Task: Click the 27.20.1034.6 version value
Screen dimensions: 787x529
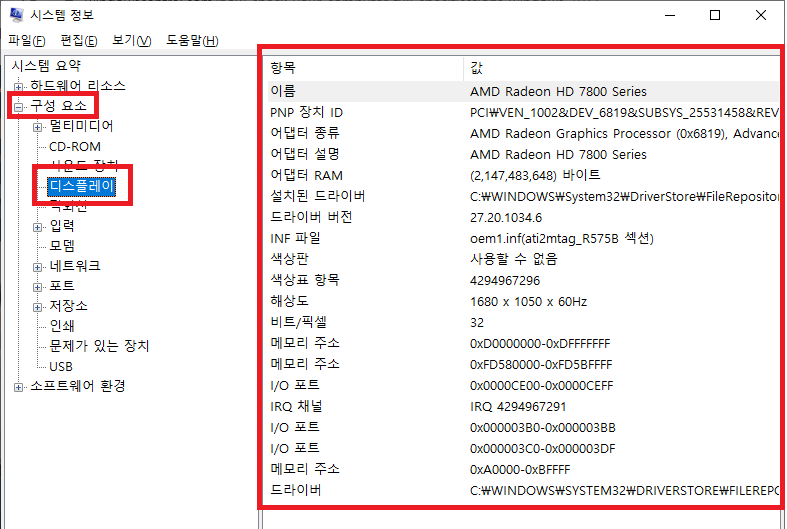Action: (x=506, y=218)
